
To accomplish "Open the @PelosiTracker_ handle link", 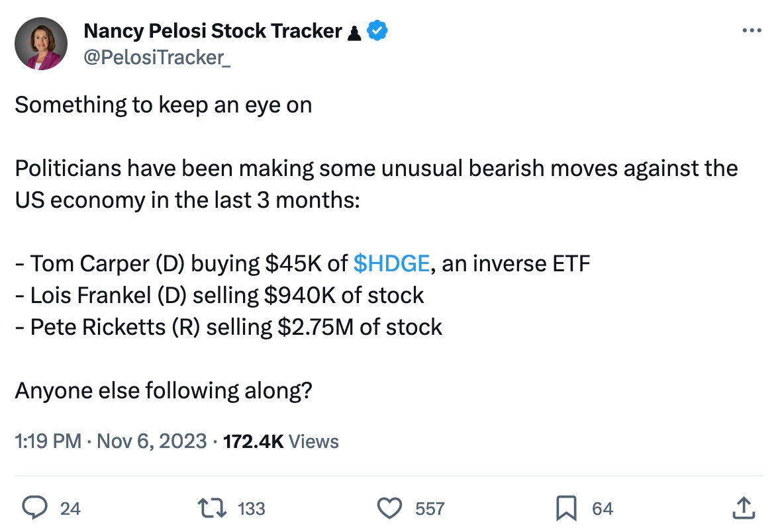I will point(157,58).
